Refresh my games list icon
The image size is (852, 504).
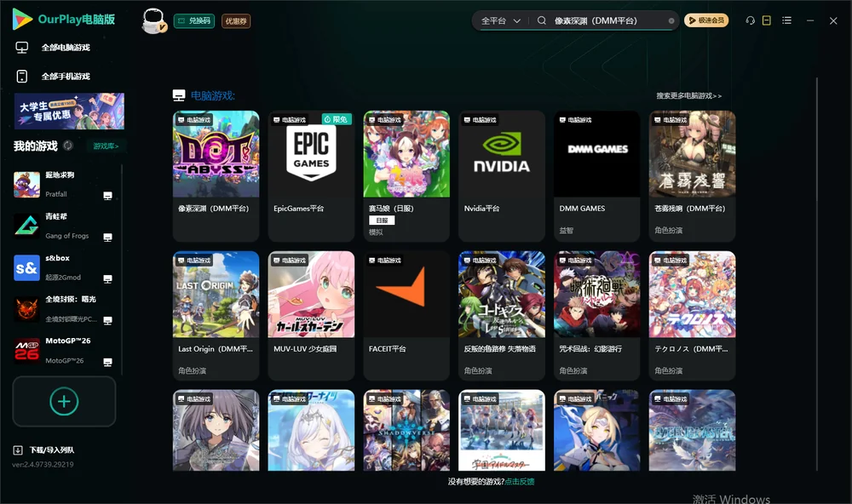[x=68, y=146]
